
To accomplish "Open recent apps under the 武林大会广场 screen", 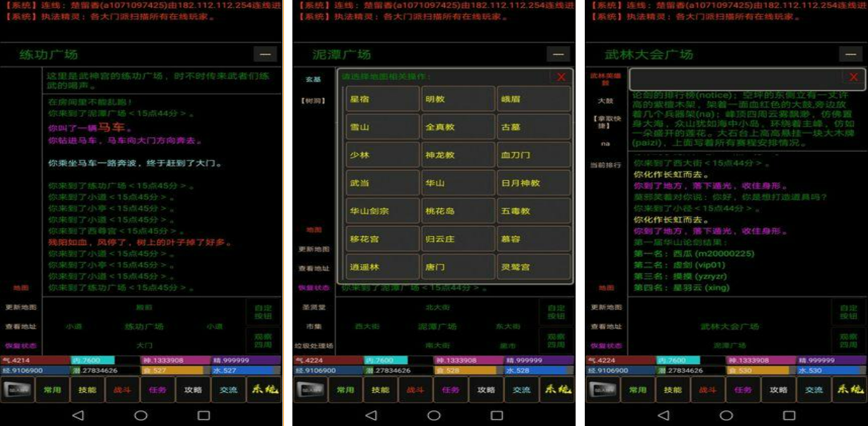I will click(789, 415).
